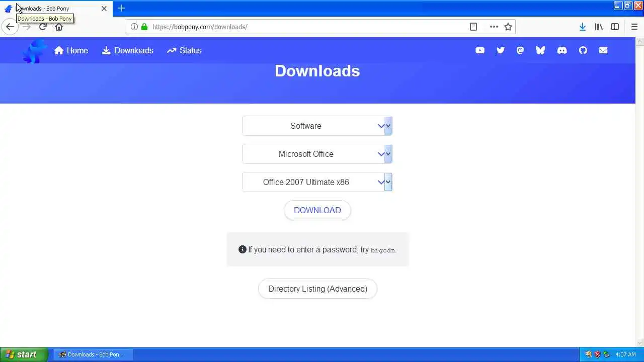Viewport: 644px width, 362px height.
Task: Click the 4:07 AM system clock
Action: pos(626,354)
